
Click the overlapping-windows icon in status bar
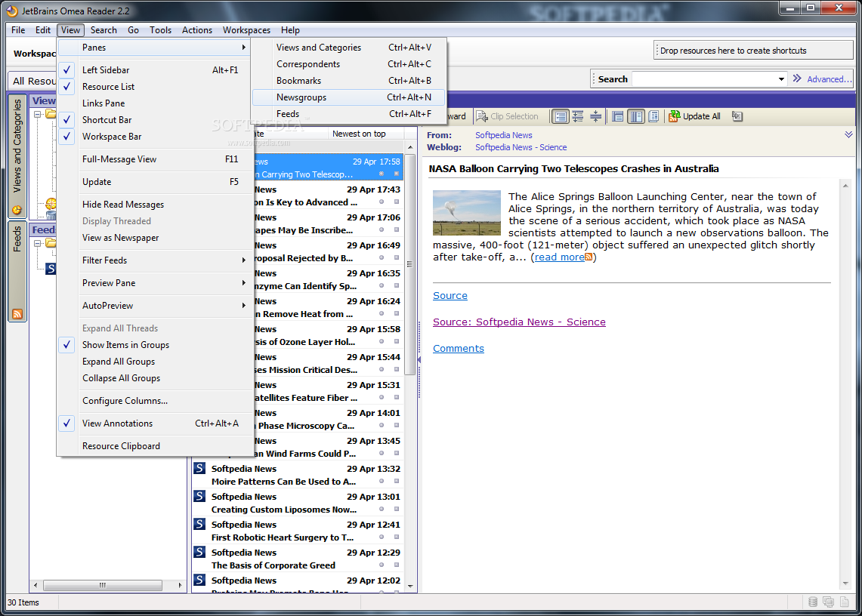coord(829,602)
